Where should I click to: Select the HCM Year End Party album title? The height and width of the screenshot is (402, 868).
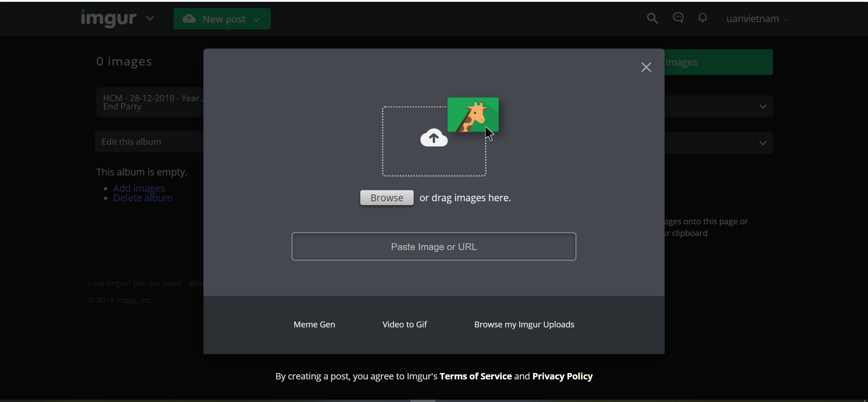[x=150, y=102]
